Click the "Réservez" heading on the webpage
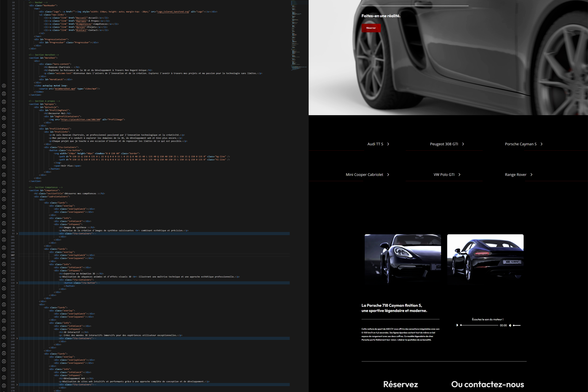The height and width of the screenshot is (392, 588). (401, 384)
